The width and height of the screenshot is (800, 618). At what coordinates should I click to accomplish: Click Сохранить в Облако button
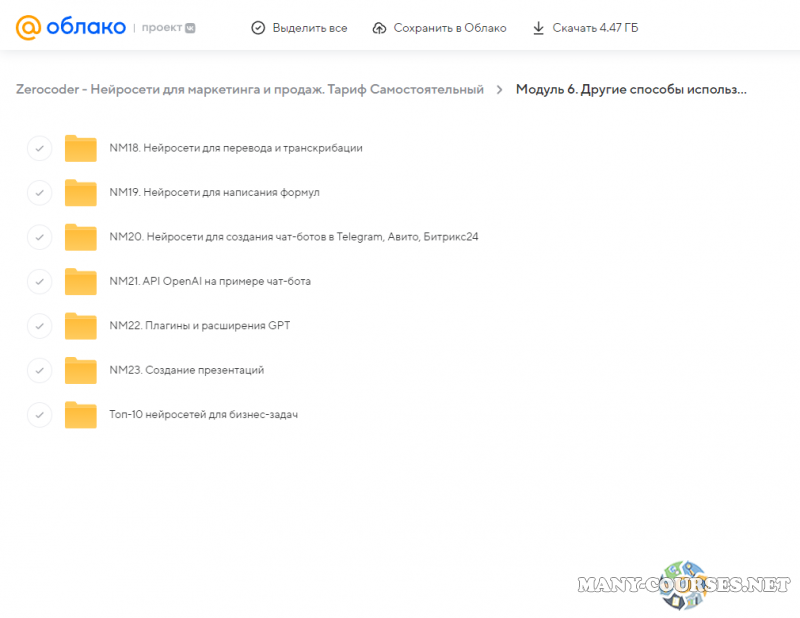(439, 28)
